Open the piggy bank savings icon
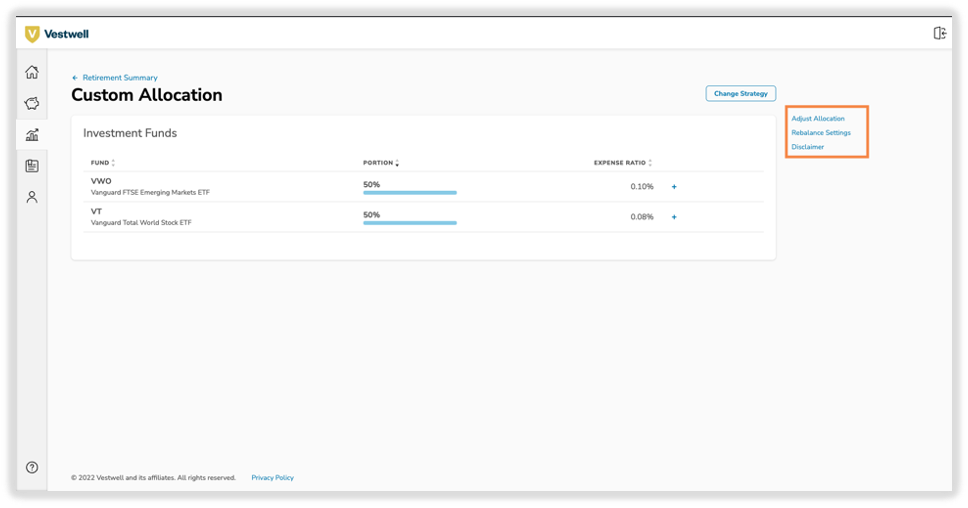 coord(32,103)
